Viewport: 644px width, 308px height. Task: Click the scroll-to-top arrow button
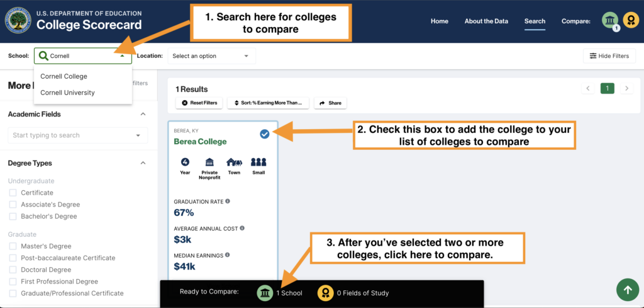tap(628, 290)
